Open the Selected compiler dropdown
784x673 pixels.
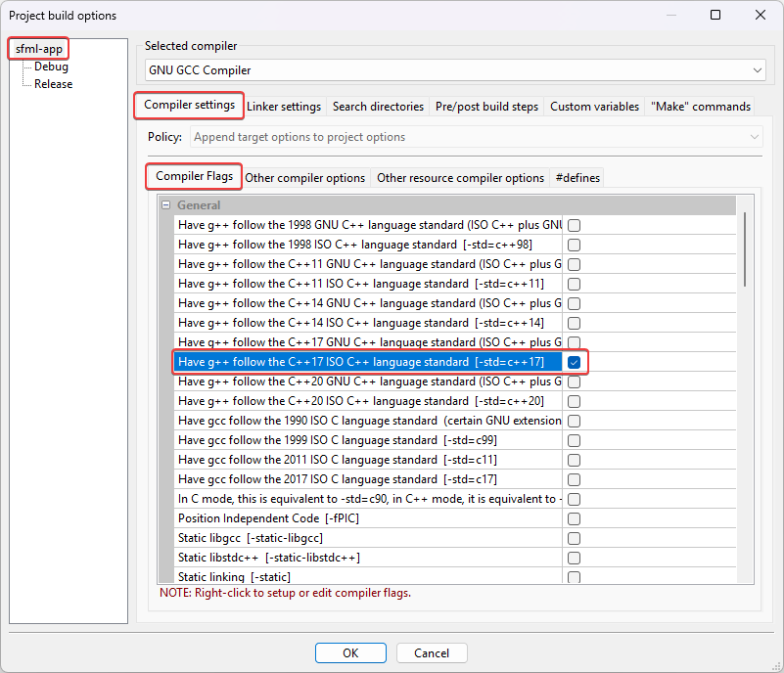point(757,69)
